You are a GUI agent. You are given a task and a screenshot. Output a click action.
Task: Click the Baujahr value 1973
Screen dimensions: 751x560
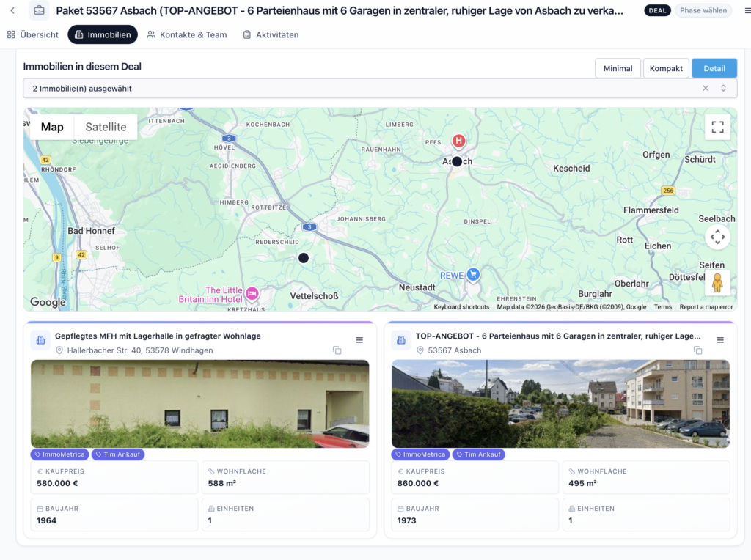406,520
